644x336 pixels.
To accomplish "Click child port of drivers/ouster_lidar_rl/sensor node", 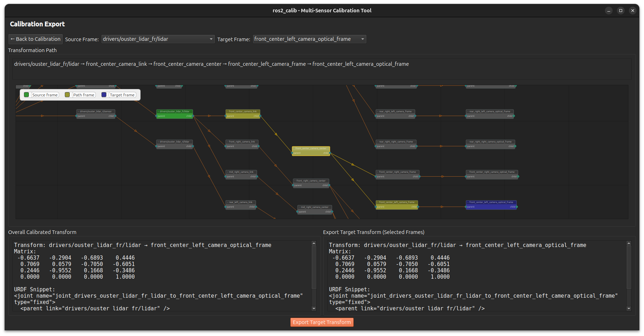I will pos(115,116).
